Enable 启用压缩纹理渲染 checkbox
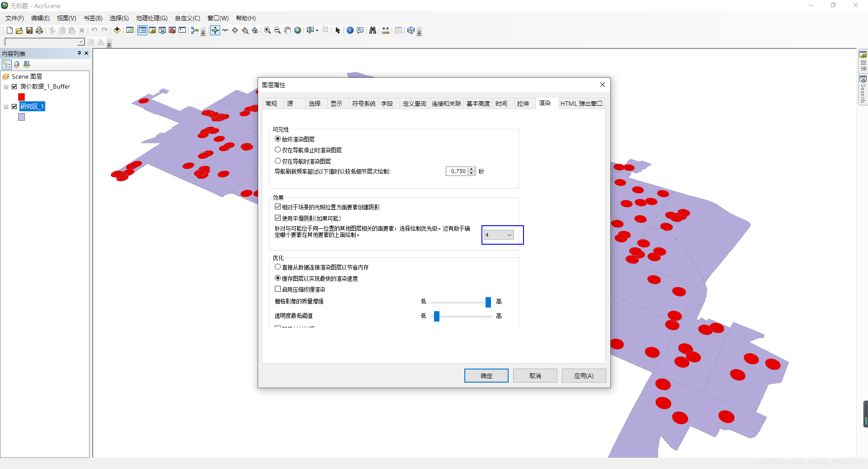868x469 pixels. click(278, 289)
